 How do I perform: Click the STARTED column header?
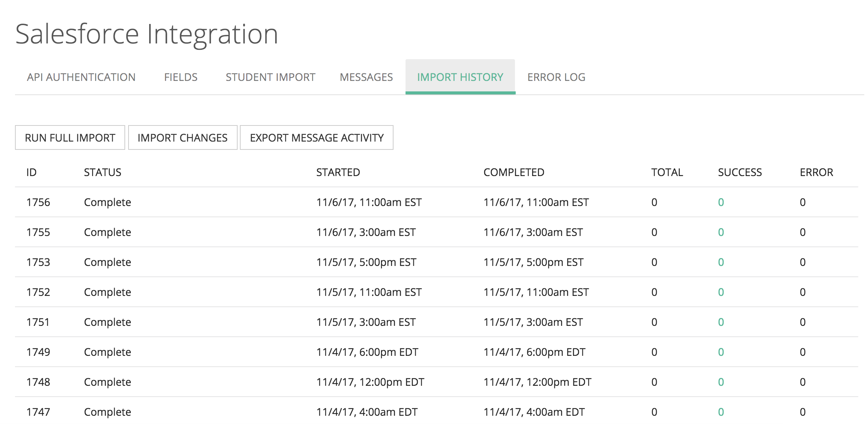338,172
